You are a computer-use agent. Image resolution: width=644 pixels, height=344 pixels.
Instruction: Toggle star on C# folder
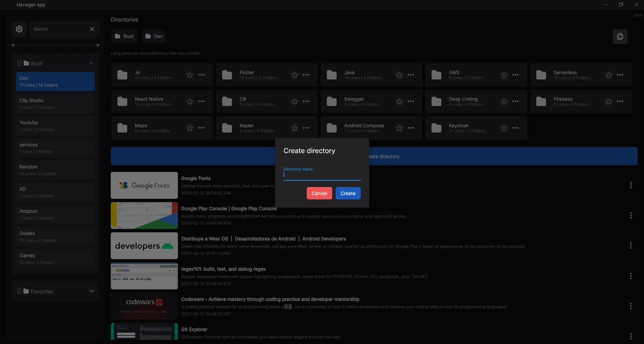click(x=295, y=101)
